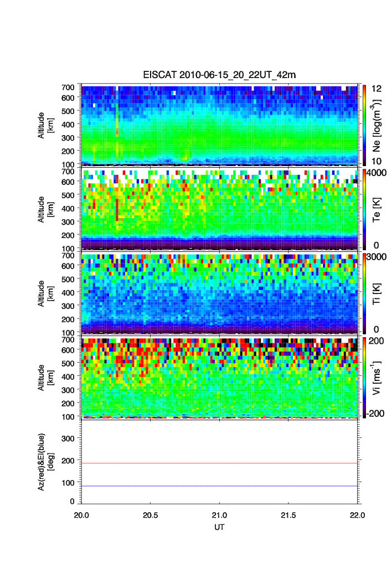The image size is (392, 588).
Task: Click the blue elevation line
Action: tap(219, 486)
